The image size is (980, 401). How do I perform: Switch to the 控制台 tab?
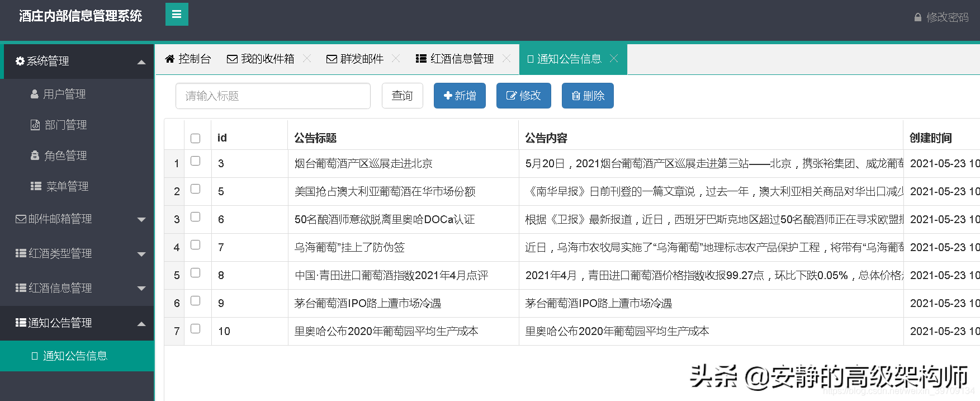point(188,59)
